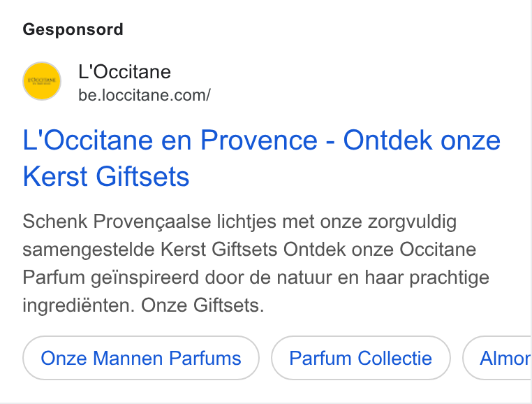
Task: Click the words Ontdek onze in headline
Action: click(x=422, y=140)
